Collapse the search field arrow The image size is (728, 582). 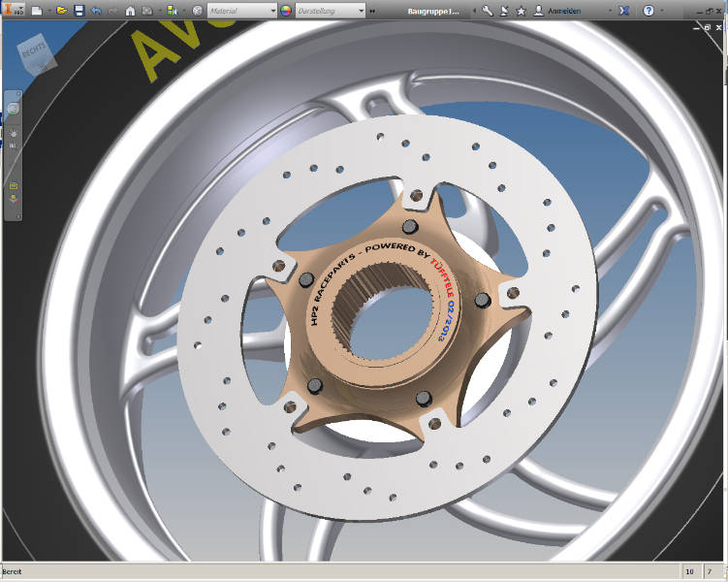[474, 11]
